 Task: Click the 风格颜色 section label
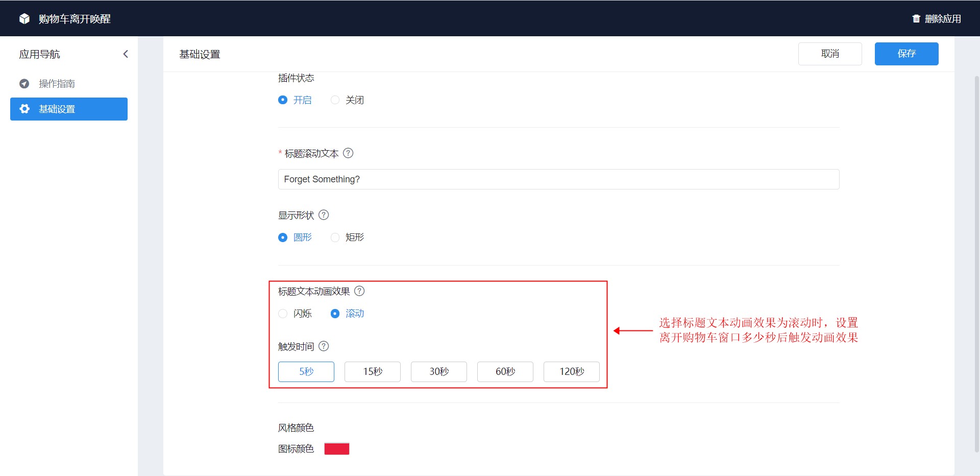[296, 428]
